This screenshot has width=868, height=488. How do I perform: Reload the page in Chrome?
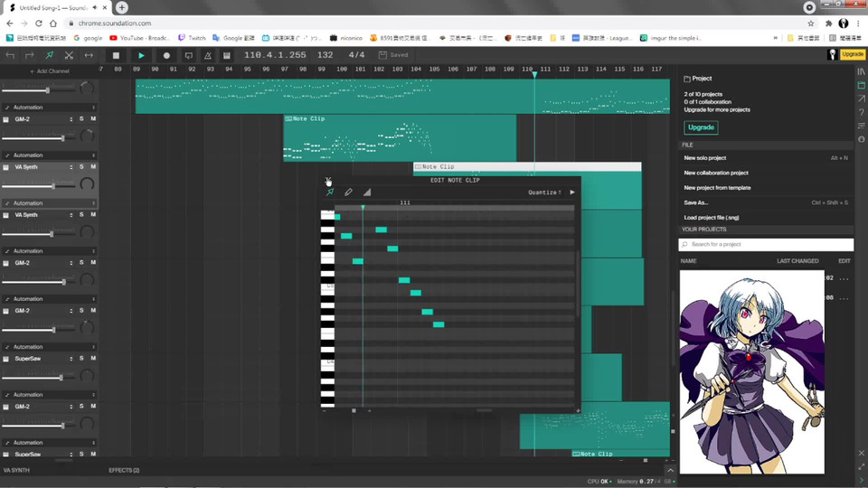[38, 23]
